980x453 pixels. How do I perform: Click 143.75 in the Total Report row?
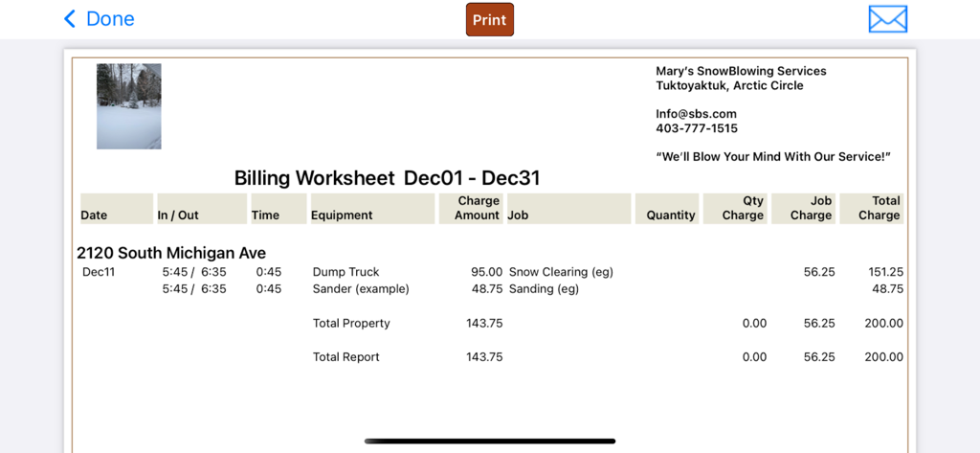click(484, 357)
